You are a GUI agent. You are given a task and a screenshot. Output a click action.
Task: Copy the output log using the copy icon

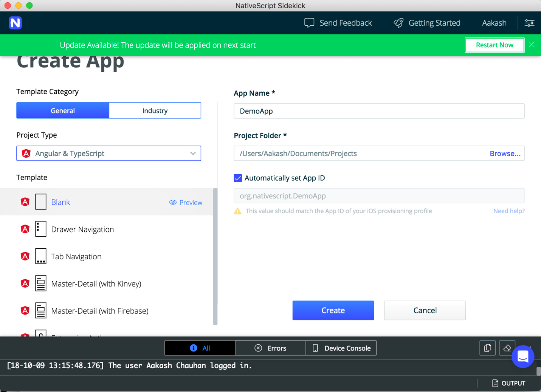click(487, 348)
